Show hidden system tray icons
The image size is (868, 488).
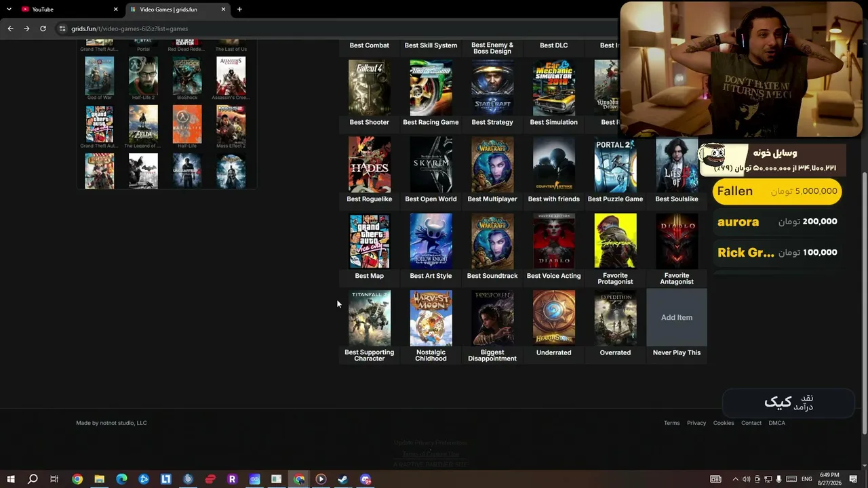click(735, 479)
